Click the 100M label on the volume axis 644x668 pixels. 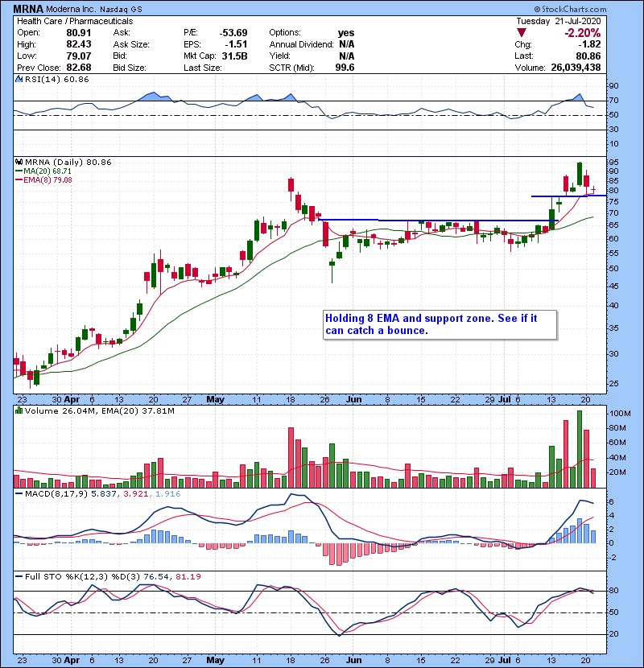(x=620, y=414)
